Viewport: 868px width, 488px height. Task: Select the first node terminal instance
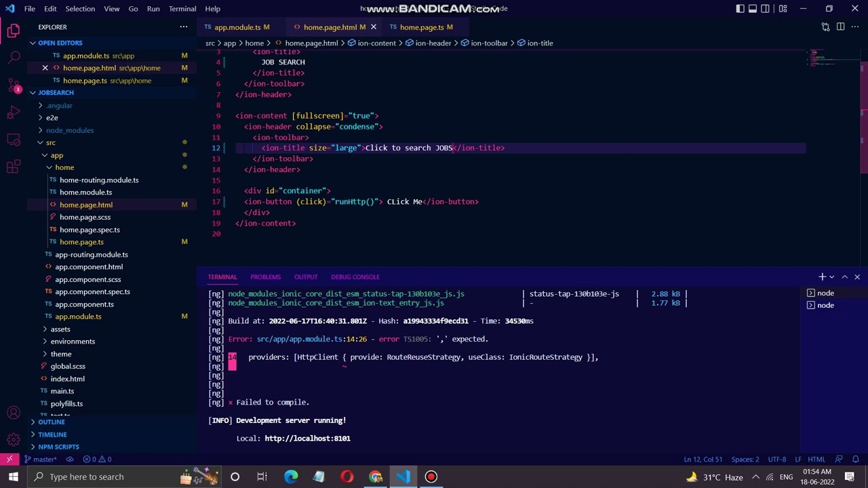[x=825, y=293]
